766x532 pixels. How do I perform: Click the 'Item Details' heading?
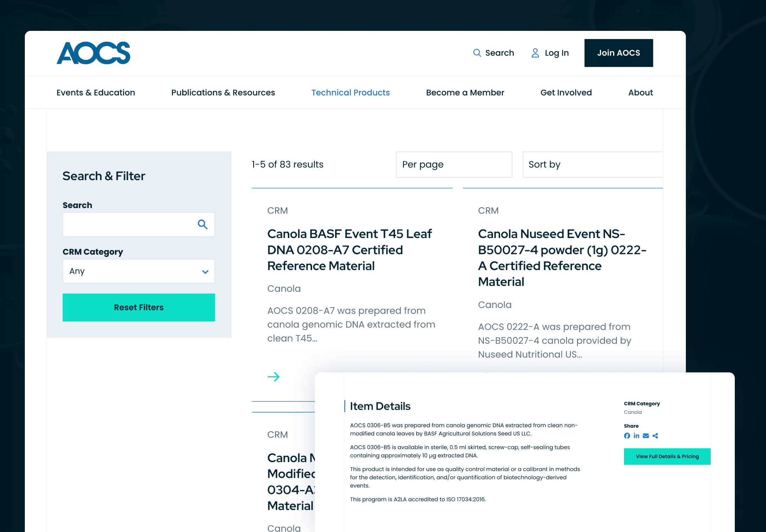[x=380, y=406]
